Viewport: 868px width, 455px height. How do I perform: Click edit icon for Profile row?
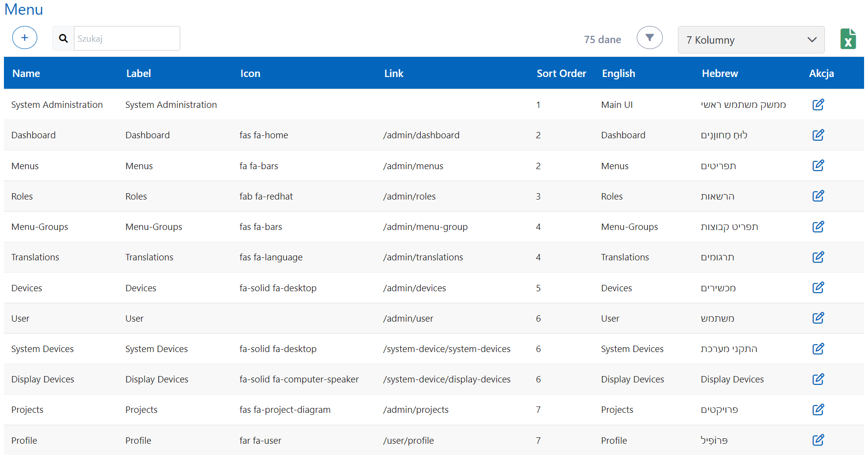coord(818,440)
